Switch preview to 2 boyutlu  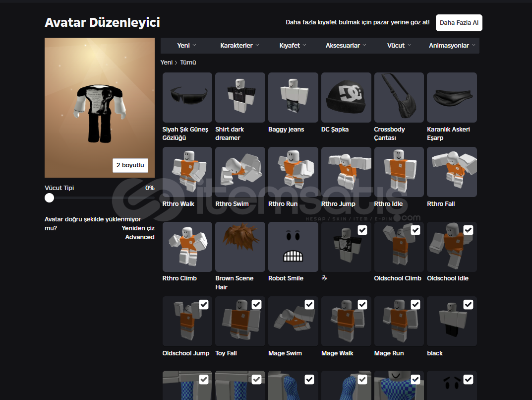pos(130,165)
